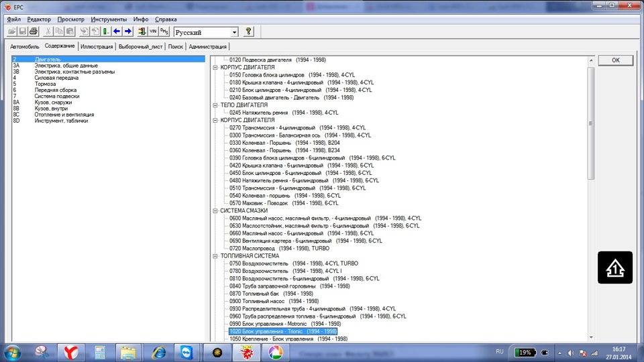Screen dimensions: 644x362
Task: Click the scissors cut icon
Action: click(x=48, y=32)
